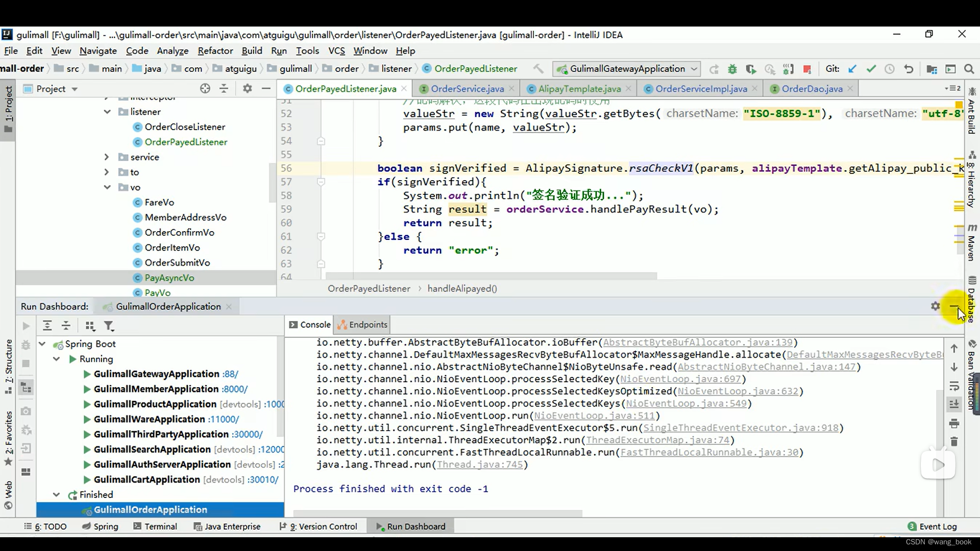Click the console print icon

[954, 423]
